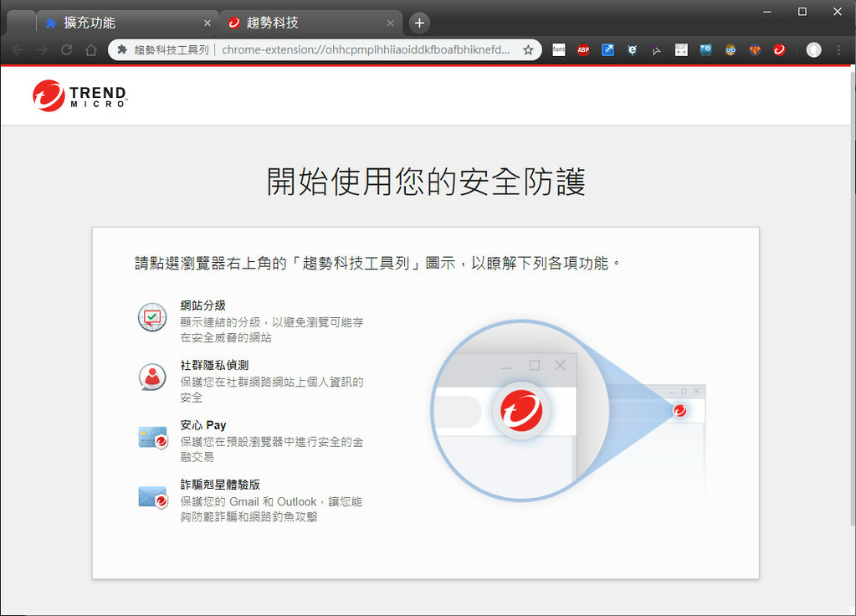The height and width of the screenshot is (616, 856).
Task: Maximize the Chrome window
Action: (802, 12)
